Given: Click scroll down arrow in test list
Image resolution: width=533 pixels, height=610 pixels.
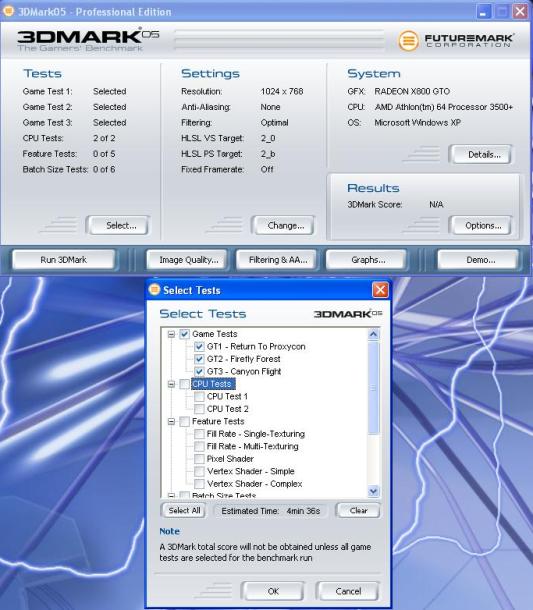Looking at the screenshot, I should [x=373, y=491].
